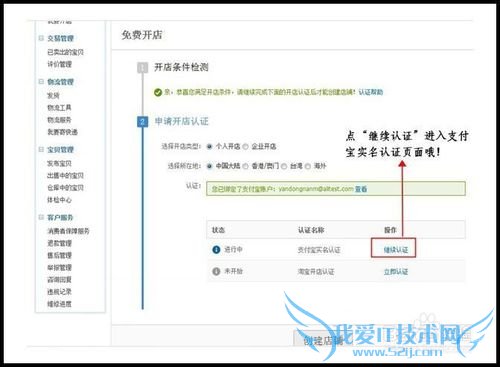Open 评价管理 in the sidebar

coord(59,64)
